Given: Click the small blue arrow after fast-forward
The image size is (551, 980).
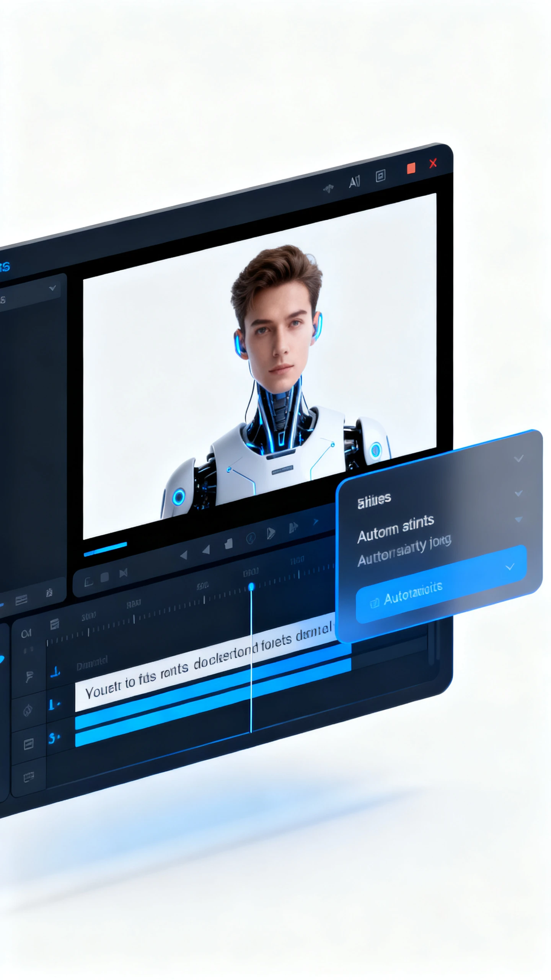Looking at the screenshot, I should [x=316, y=521].
